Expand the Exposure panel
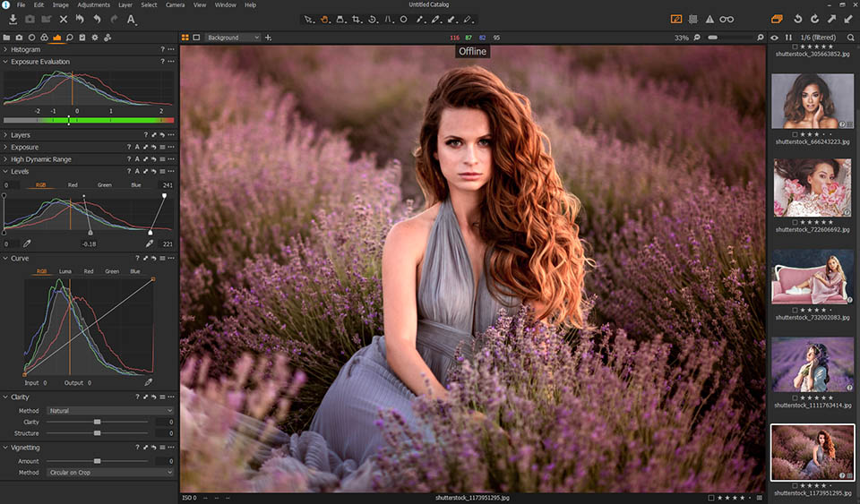The image size is (860, 504). pos(5,147)
